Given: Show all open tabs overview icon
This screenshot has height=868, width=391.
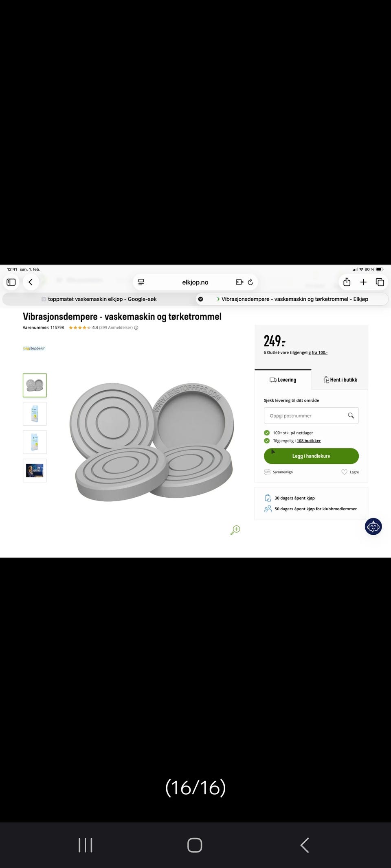Looking at the screenshot, I should pyautogui.click(x=380, y=282).
